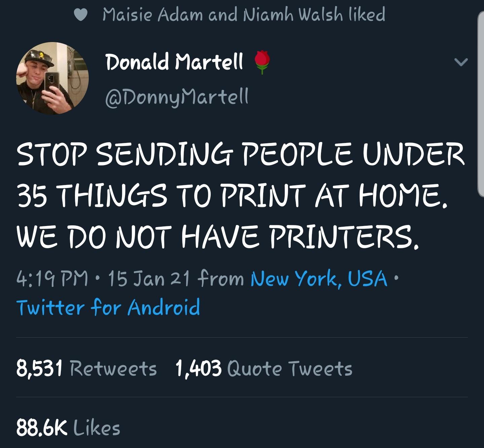Select the @DonnyMartell handle
Viewport: 484px width, 448px height.
176,97
